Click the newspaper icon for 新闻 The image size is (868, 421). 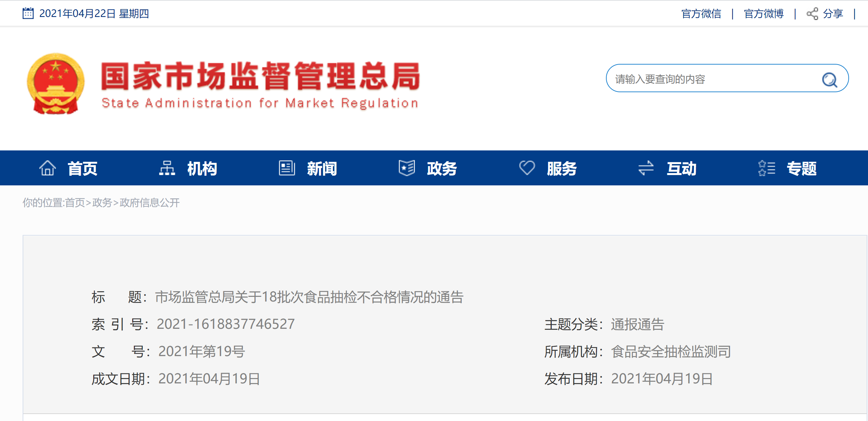coord(287,168)
